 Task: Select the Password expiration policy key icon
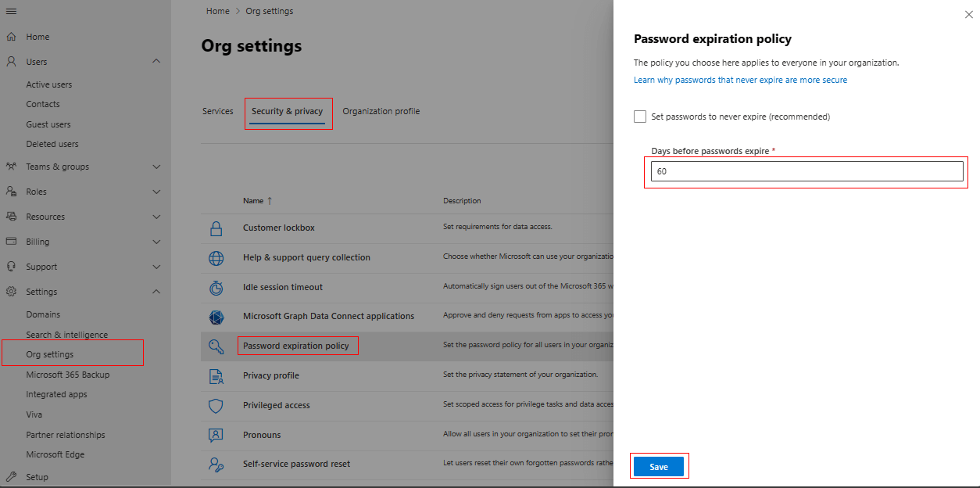pos(216,345)
